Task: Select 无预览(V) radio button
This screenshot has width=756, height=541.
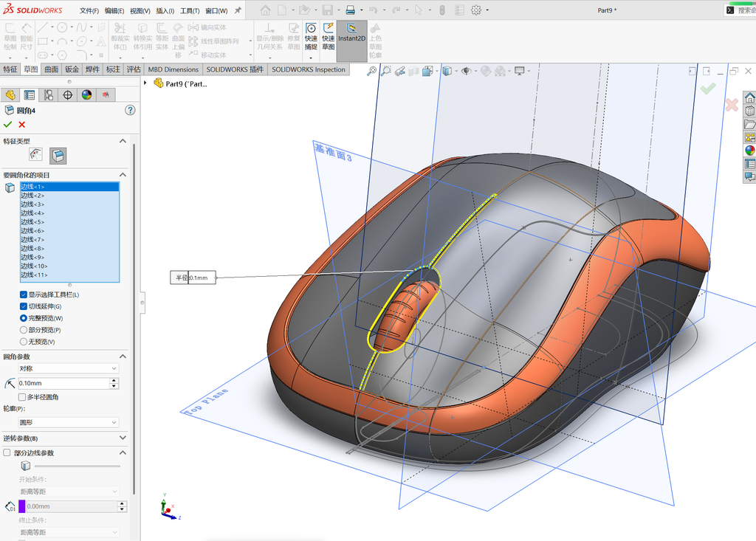Action: click(23, 342)
